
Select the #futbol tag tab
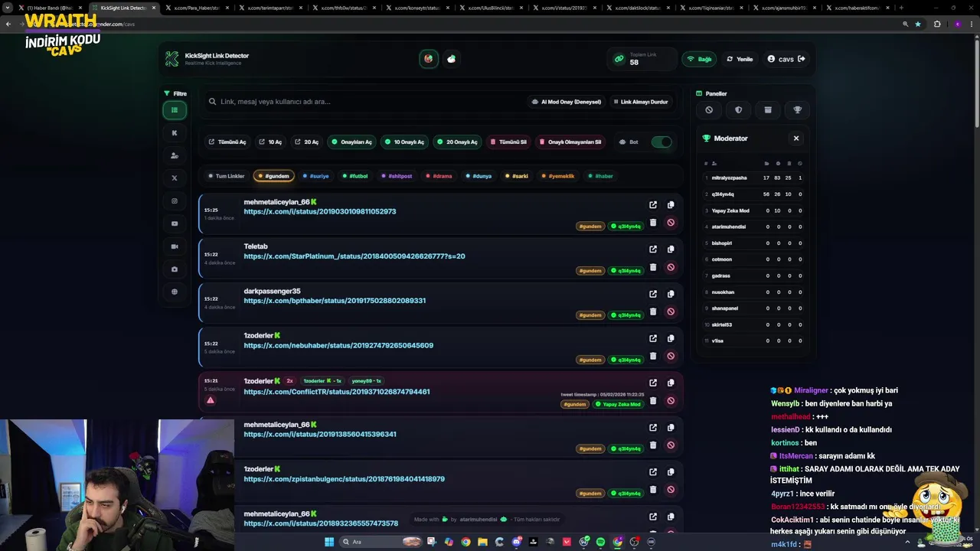pyautogui.click(x=354, y=176)
